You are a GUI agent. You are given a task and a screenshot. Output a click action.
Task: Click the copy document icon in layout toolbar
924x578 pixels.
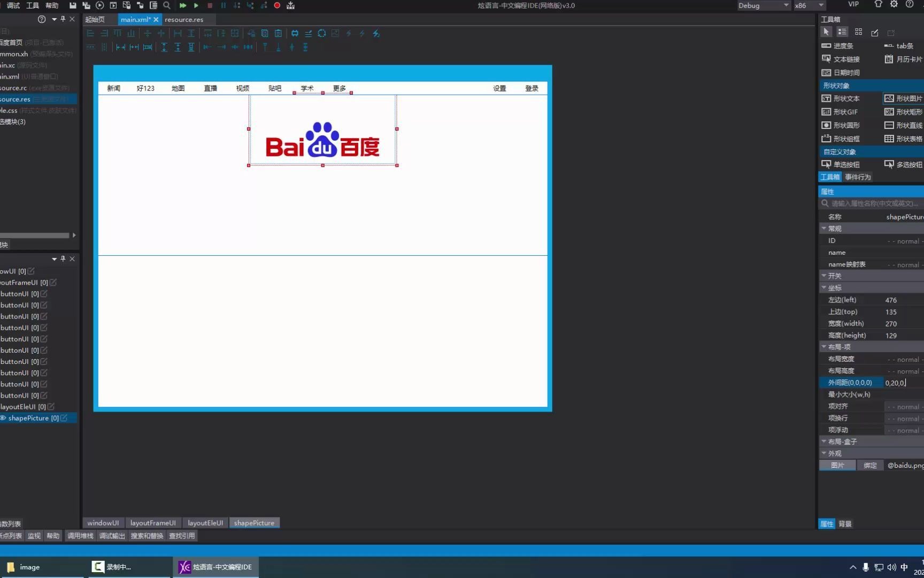coord(265,33)
